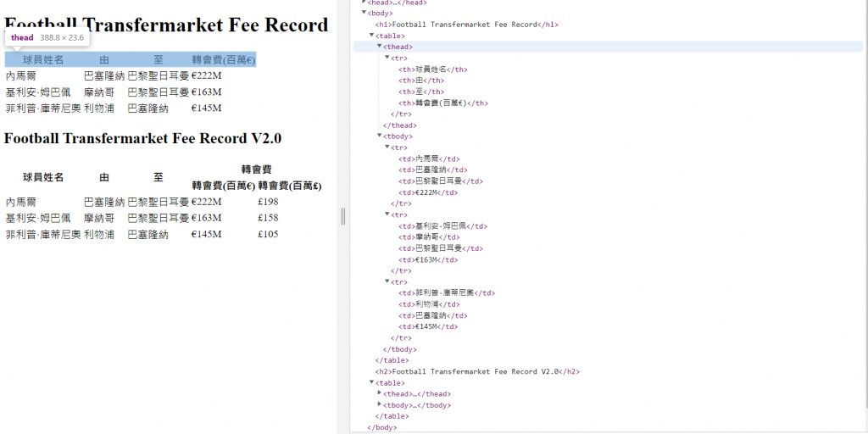Collapse the expanded tbody node arrow
This screenshot has width=868, height=434.
point(380,136)
